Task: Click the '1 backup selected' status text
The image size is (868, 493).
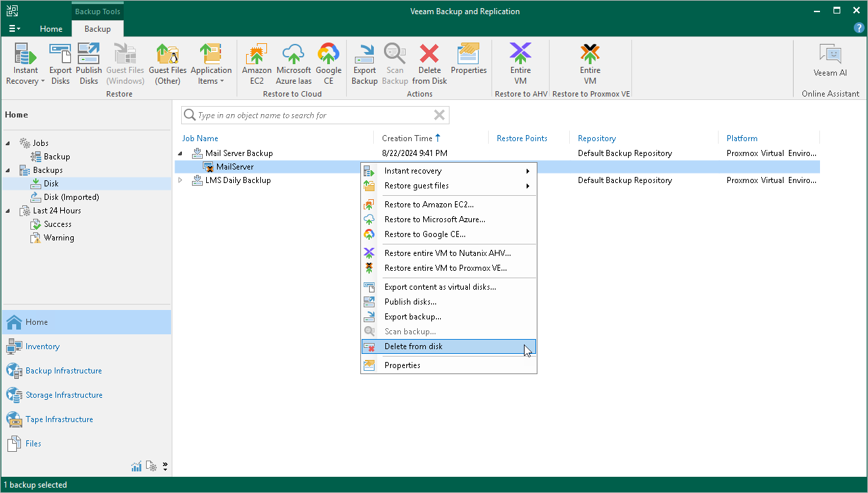Action: 35,485
